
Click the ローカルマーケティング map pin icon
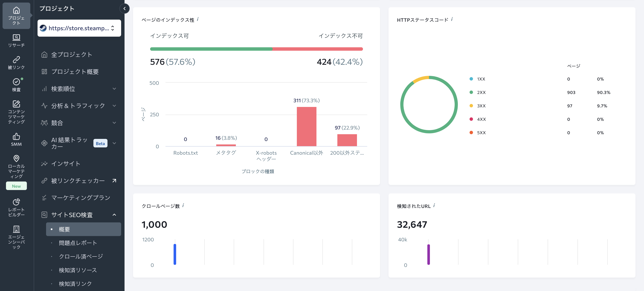16,158
